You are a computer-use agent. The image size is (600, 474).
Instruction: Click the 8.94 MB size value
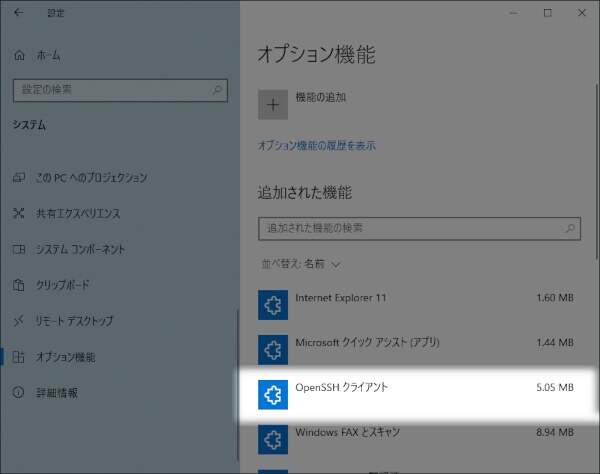(x=555, y=432)
